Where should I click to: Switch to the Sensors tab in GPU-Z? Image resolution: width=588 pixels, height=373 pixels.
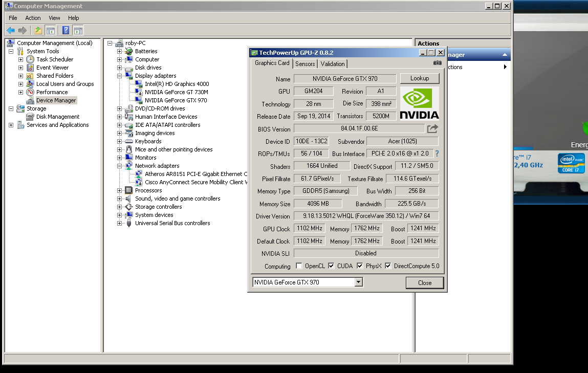click(x=305, y=64)
